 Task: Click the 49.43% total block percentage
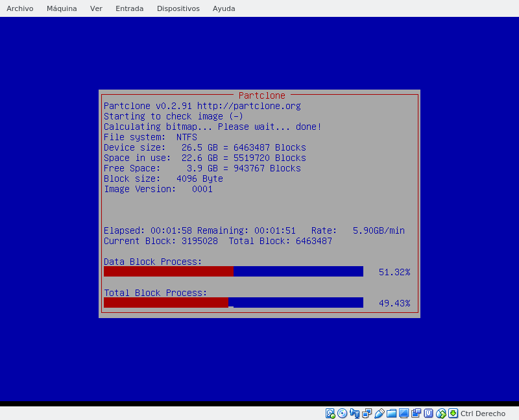click(x=394, y=303)
